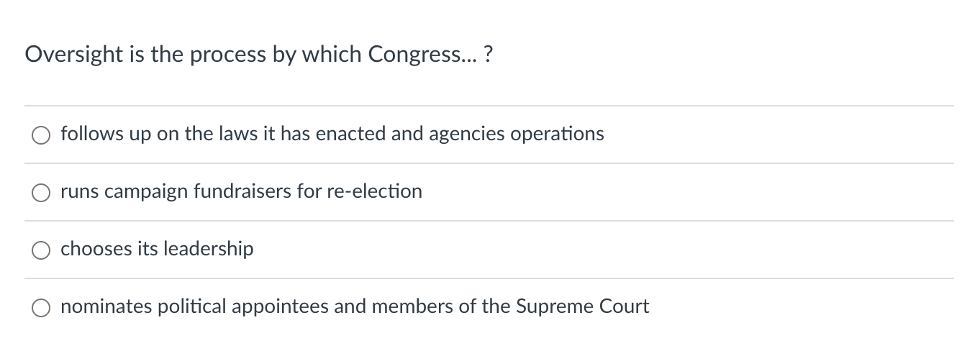980x364 pixels.
Task: Click the word 'leadership' in third option
Action: point(209,249)
